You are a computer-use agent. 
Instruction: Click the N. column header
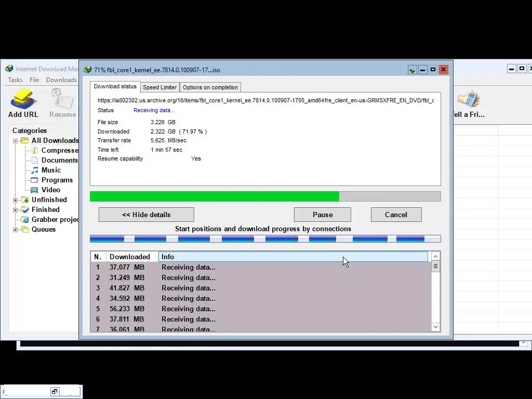tap(98, 257)
